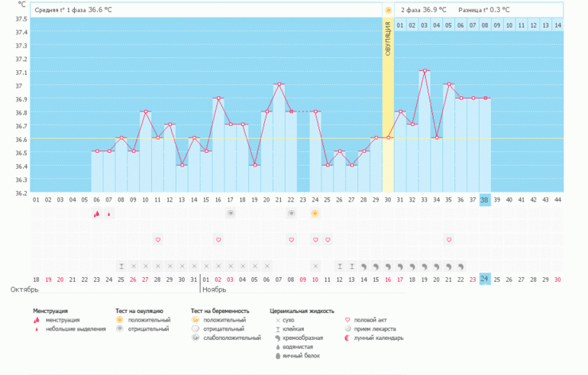
Task: Click the menstruation icon on cycle day 06
Action: tap(96, 214)
